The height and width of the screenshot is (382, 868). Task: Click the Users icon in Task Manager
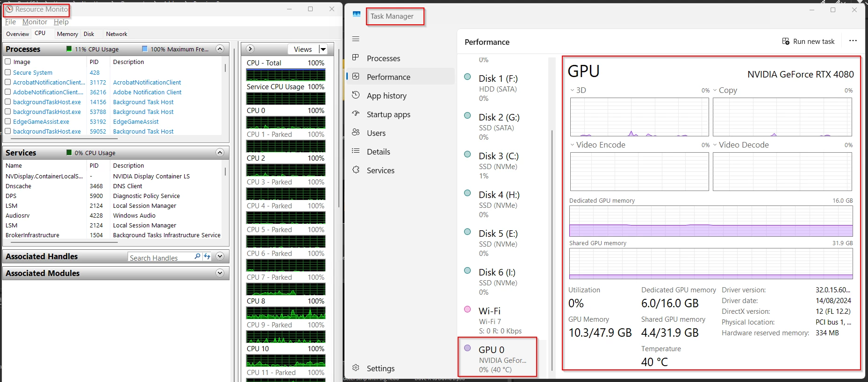(356, 133)
